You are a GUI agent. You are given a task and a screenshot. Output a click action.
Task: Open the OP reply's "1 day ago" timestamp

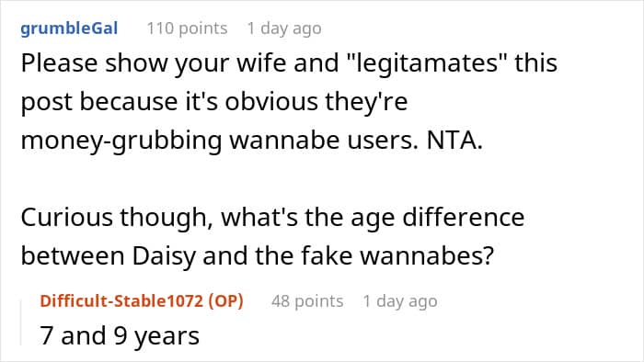[400, 301]
